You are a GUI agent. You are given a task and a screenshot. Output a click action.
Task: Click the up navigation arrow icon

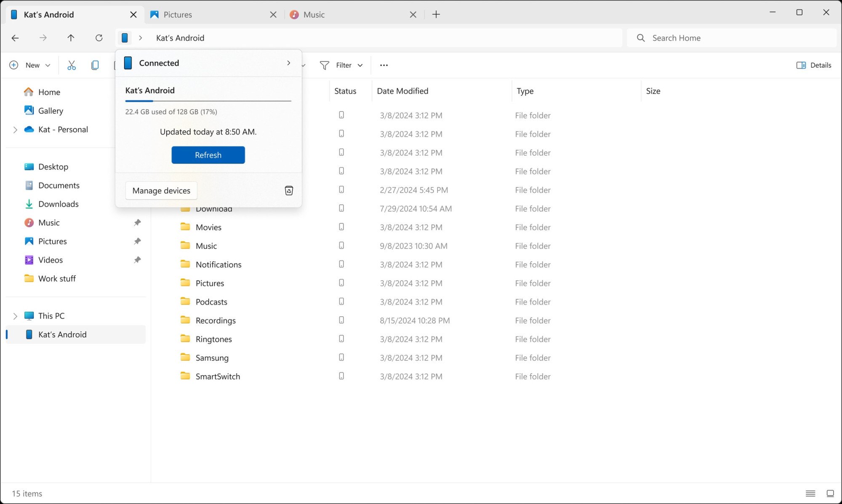71,38
